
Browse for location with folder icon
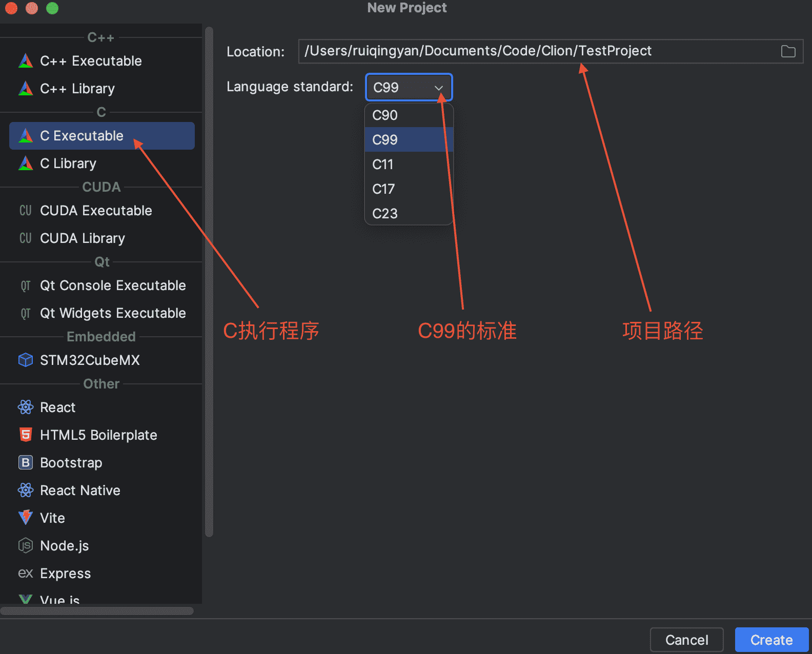[x=788, y=51]
